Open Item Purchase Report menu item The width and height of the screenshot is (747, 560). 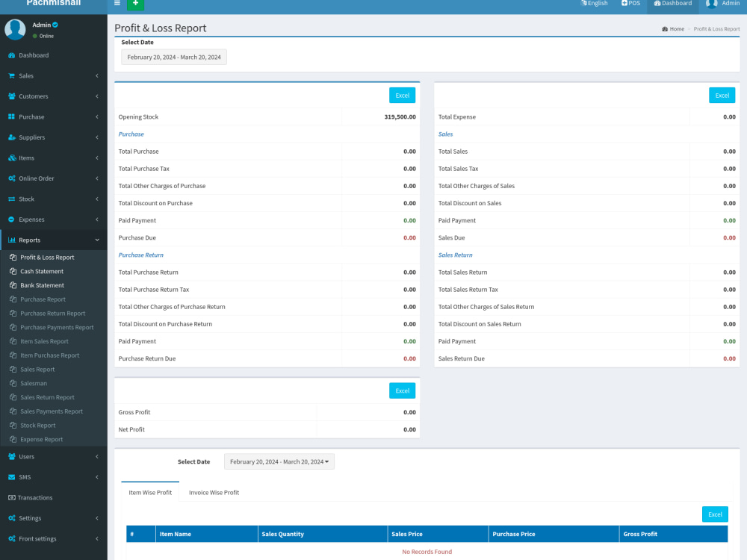[x=49, y=355]
